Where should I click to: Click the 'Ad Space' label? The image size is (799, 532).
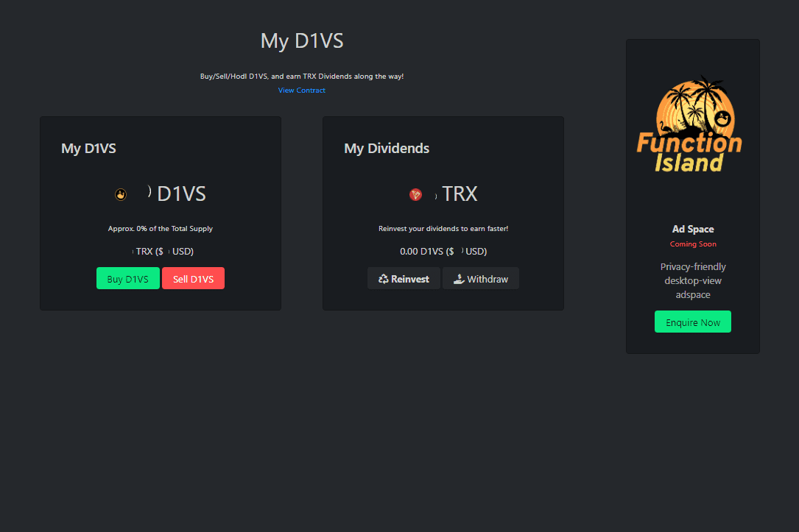tap(692, 229)
